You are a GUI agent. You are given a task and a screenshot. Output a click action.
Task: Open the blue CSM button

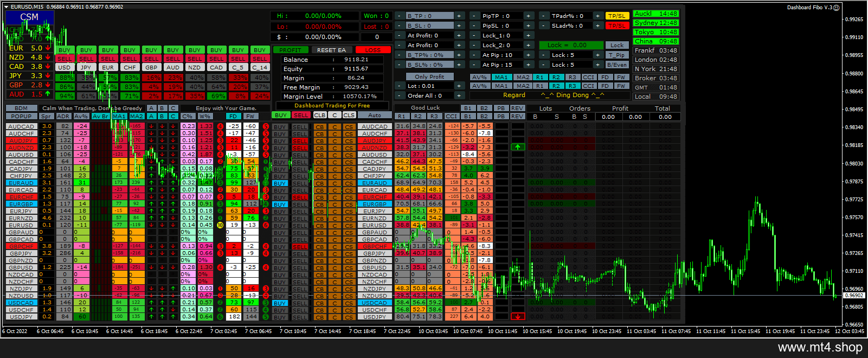click(x=29, y=17)
